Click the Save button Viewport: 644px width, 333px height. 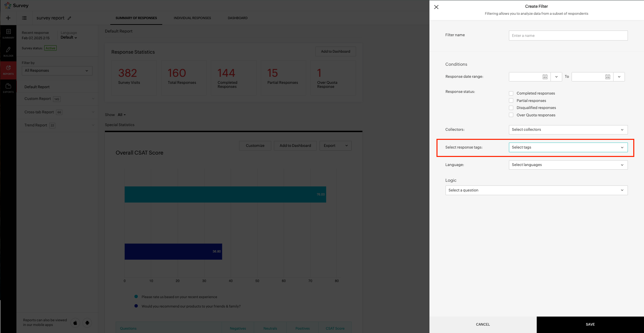[x=590, y=324]
